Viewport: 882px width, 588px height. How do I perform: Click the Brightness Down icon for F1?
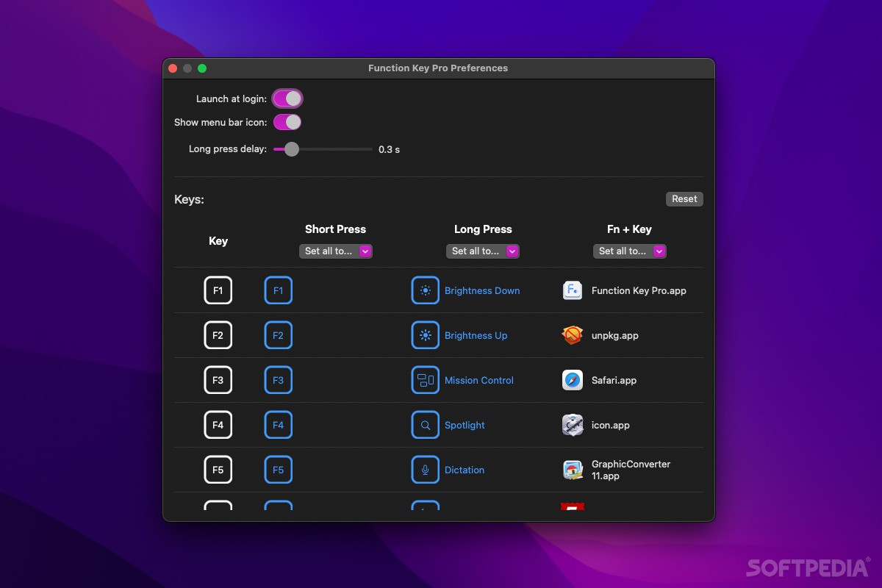point(425,290)
